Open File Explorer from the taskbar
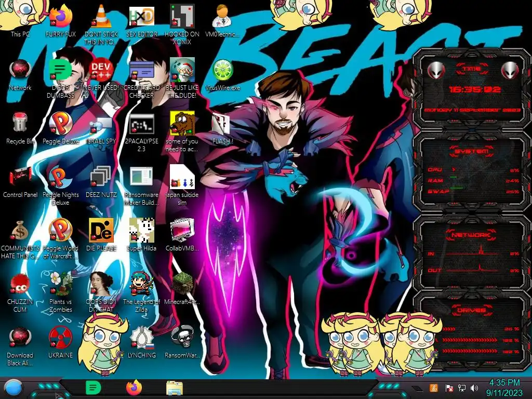This screenshot has width=532, height=399. 175,388
